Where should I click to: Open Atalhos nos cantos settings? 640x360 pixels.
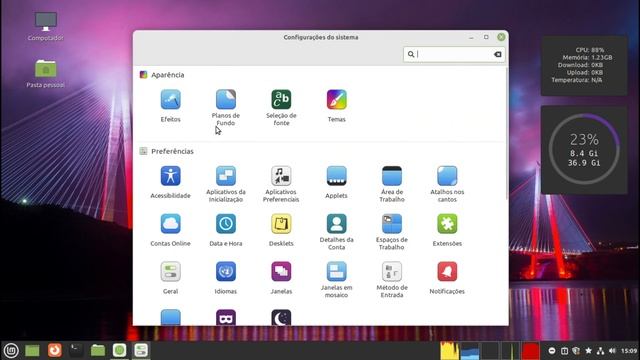(x=447, y=184)
